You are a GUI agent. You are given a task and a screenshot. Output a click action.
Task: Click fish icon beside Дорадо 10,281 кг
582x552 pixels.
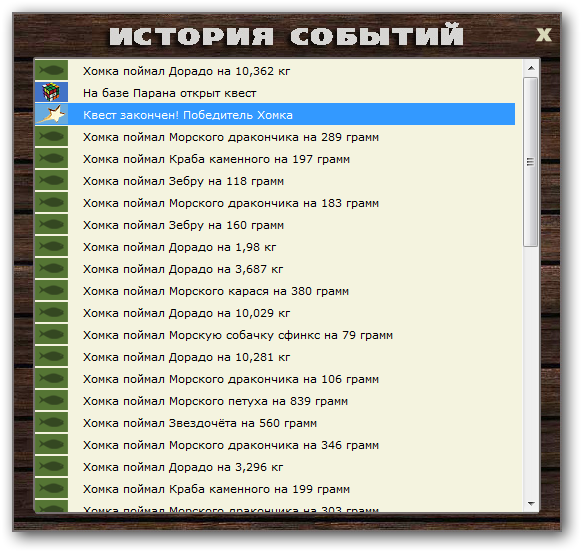tap(52, 356)
